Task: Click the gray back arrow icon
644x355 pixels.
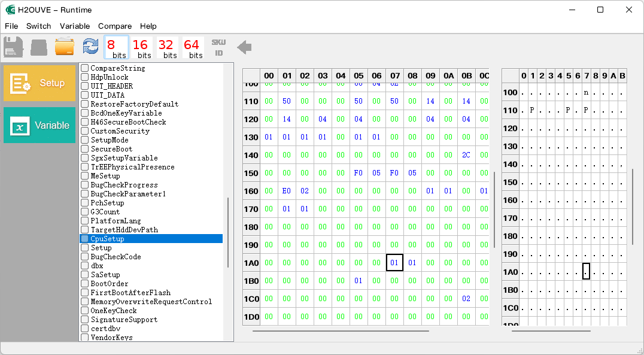Action: point(244,47)
